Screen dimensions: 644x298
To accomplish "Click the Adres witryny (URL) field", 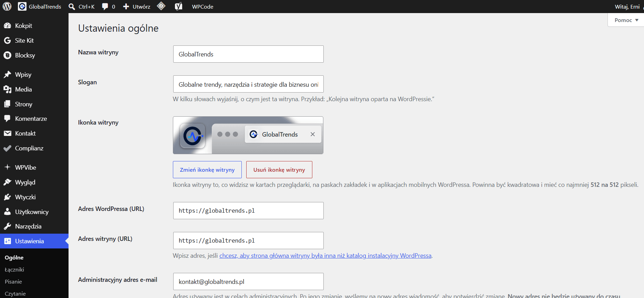I will coord(248,241).
